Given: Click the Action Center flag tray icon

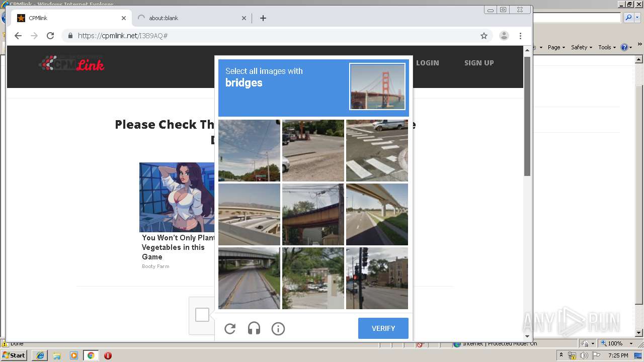Looking at the screenshot, I should pyautogui.click(x=596, y=355).
